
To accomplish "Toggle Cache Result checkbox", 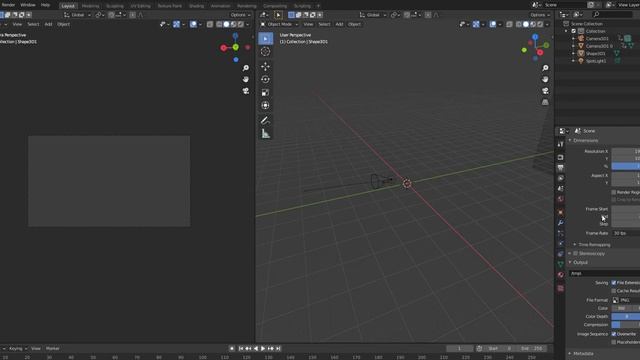I will (x=614, y=291).
